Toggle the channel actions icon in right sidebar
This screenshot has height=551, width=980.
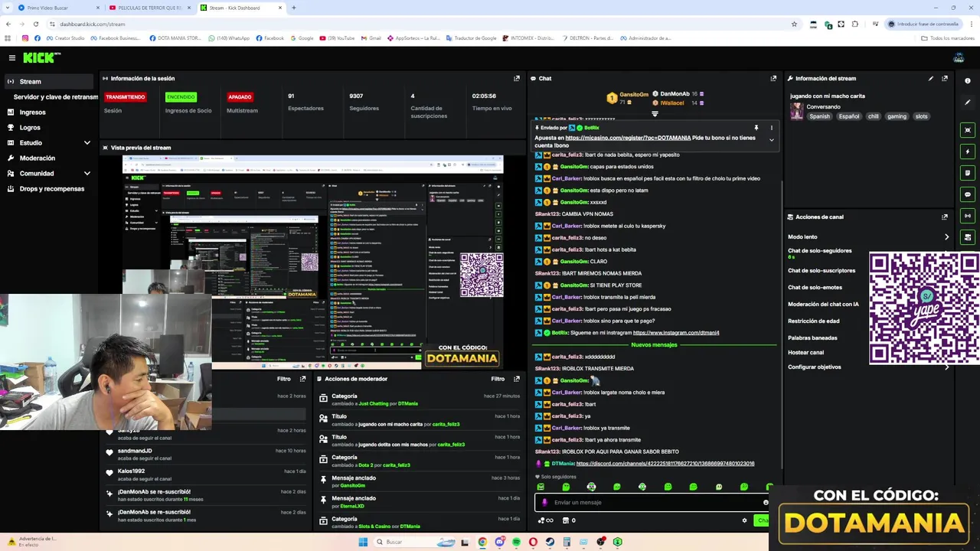click(968, 237)
